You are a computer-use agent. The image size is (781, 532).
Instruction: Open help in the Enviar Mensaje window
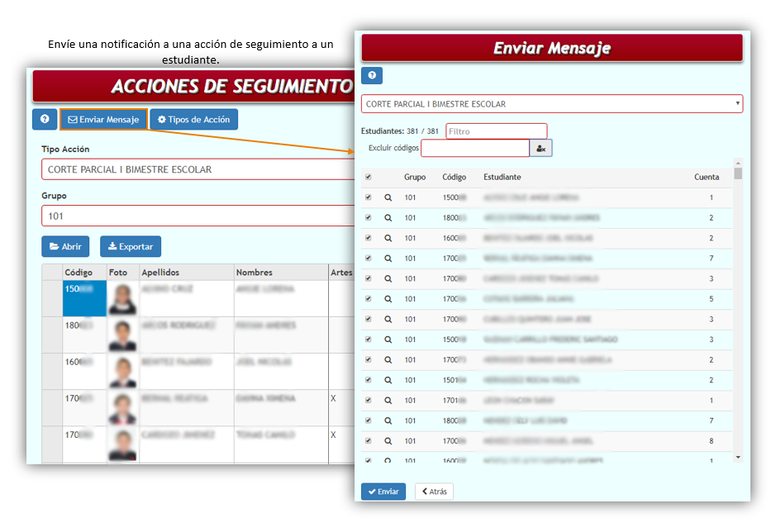coord(372,76)
